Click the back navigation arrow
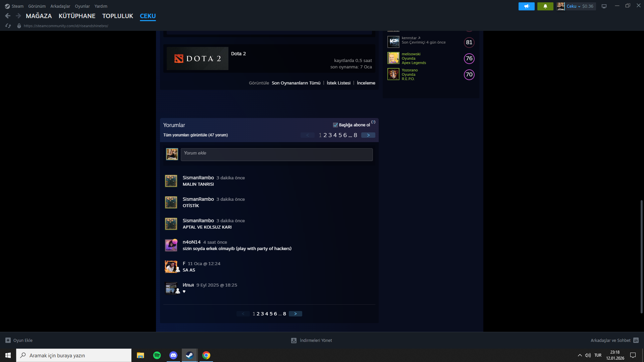Screen dimensions: 644x362 point(8,16)
